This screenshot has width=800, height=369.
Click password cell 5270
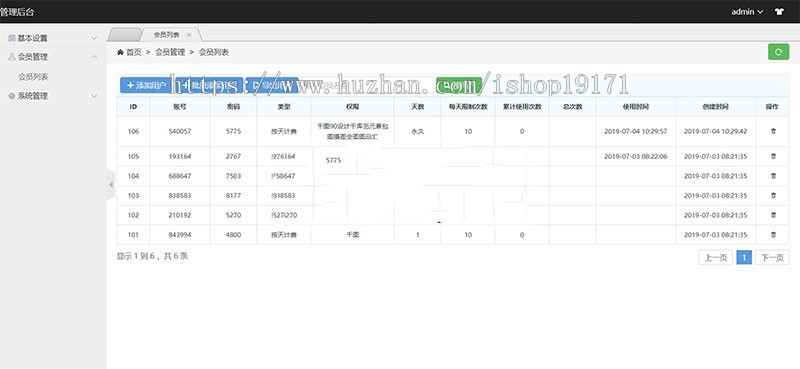point(233,215)
